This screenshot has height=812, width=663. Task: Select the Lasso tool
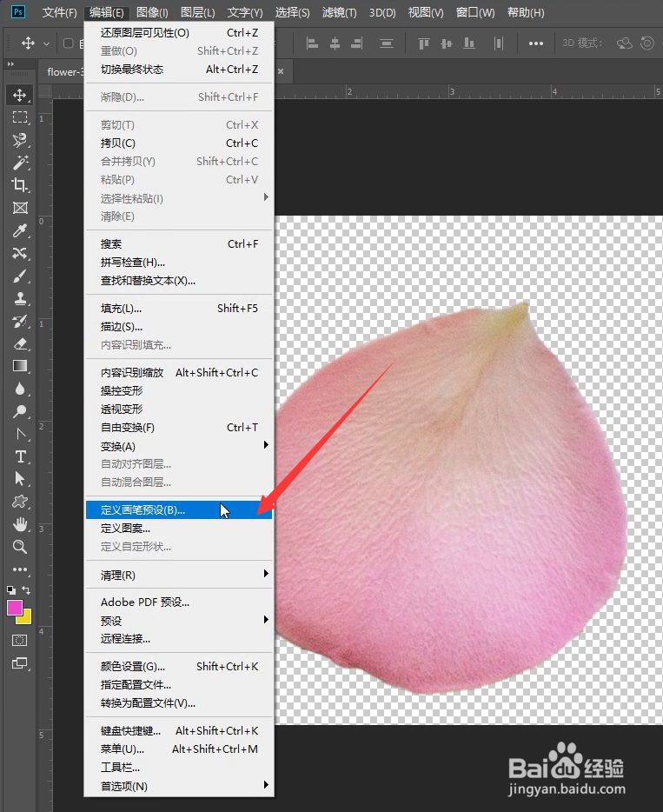point(20,140)
